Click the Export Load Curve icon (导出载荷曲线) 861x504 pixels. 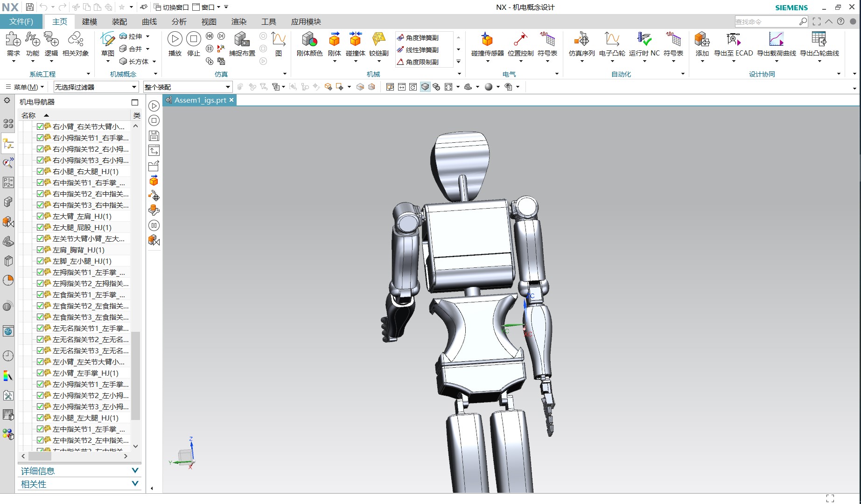776,44
